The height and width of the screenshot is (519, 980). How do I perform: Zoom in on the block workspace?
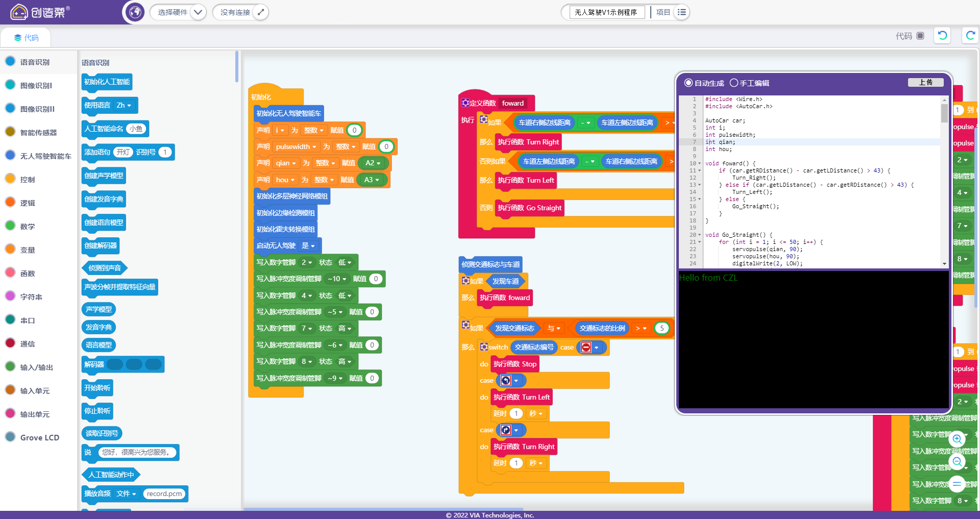pyautogui.click(x=957, y=439)
